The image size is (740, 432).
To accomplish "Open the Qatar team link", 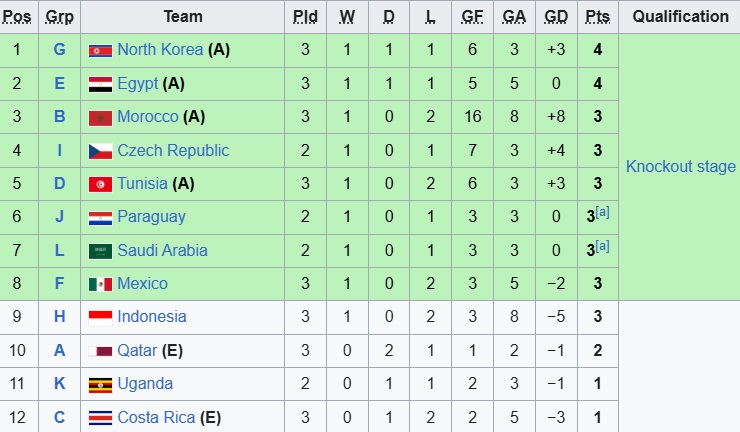I will click(x=137, y=350).
